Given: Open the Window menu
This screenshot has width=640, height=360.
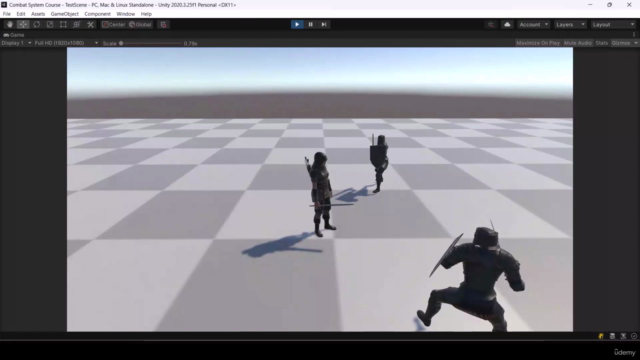Looking at the screenshot, I should [125, 14].
